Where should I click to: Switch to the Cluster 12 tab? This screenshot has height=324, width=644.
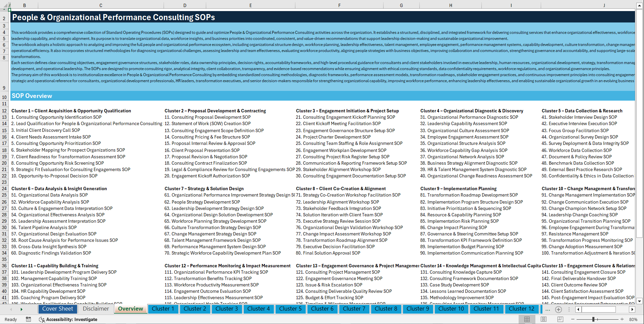coord(522,309)
